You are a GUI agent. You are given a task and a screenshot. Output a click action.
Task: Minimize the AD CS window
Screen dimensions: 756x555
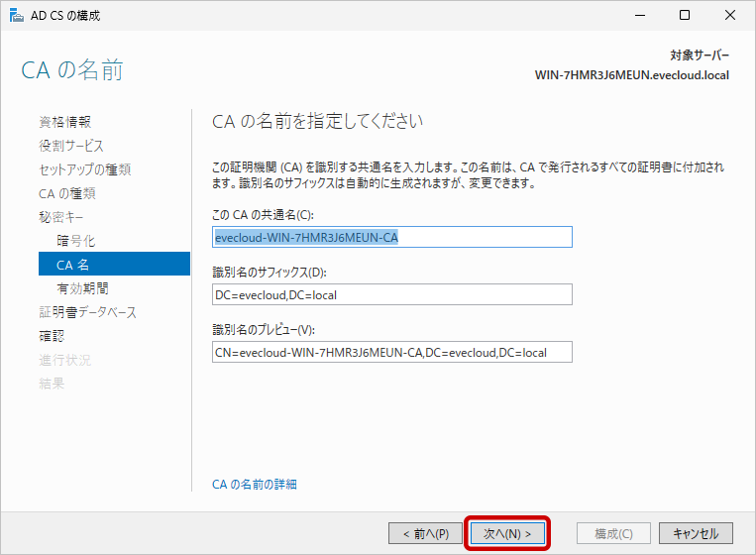(x=639, y=15)
